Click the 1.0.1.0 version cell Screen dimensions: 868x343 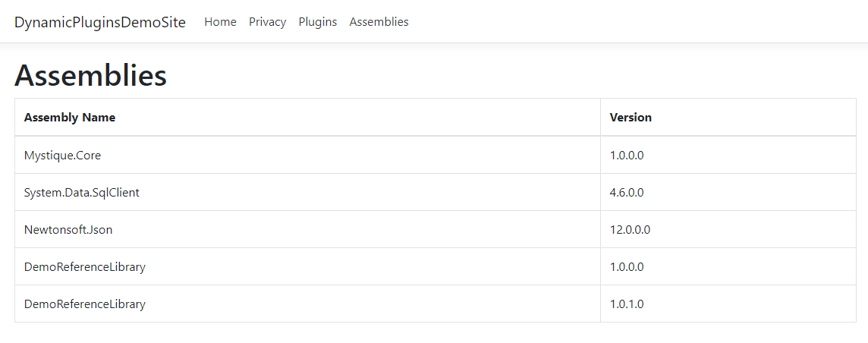click(x=627, y=304)
